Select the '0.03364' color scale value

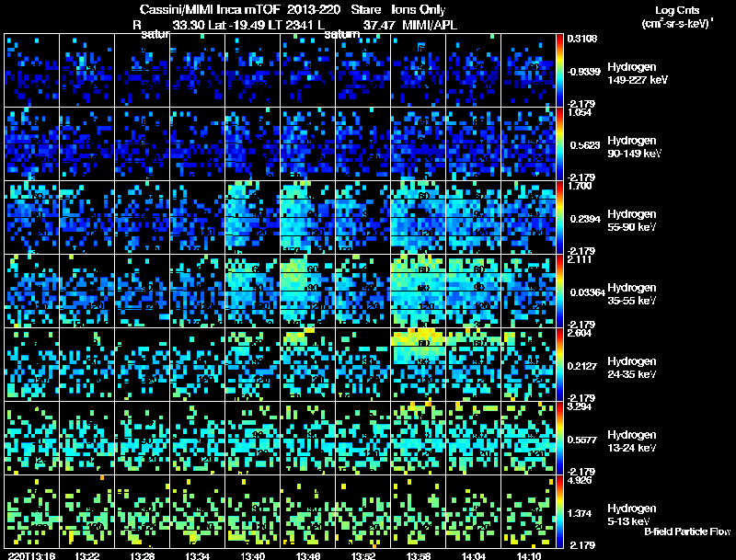coord(587,292)
